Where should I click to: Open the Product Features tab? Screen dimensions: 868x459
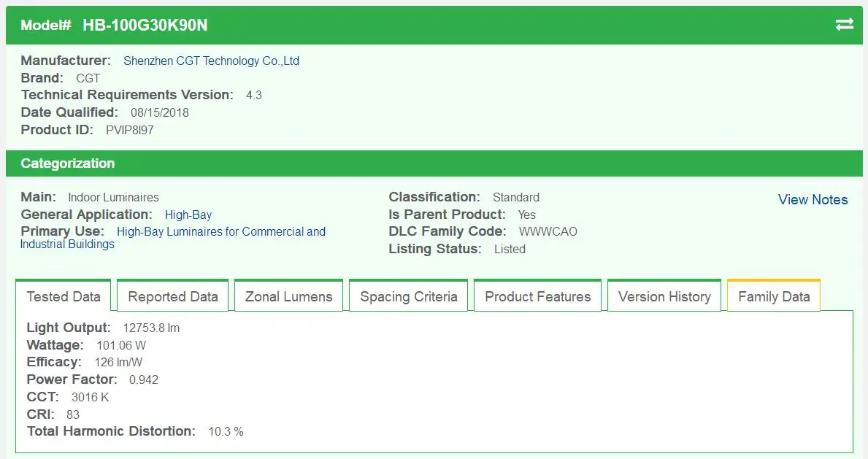pos(537,296)
